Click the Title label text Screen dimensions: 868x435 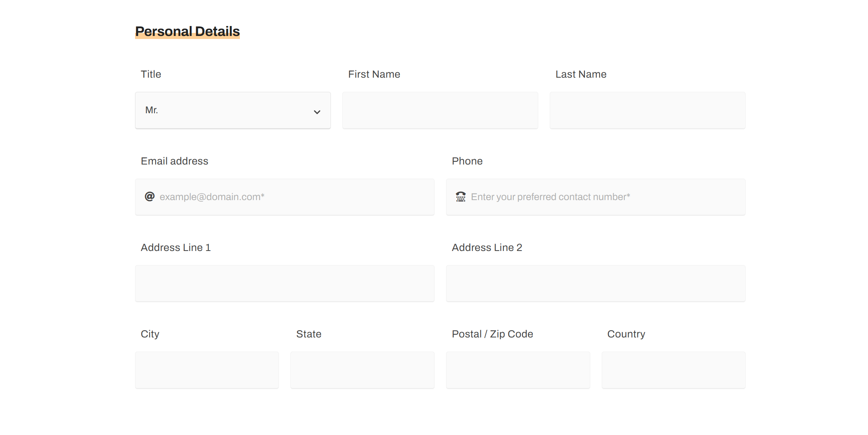pos(151,74)
